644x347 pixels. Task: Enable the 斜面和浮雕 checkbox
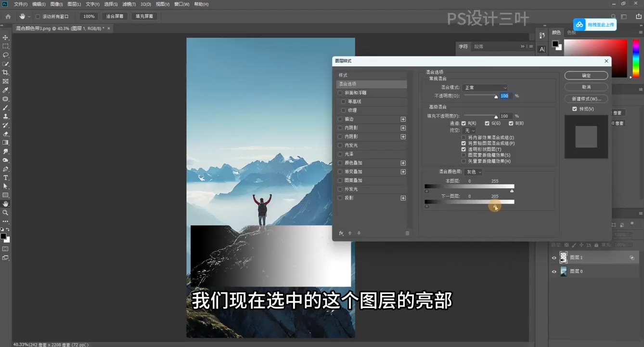pyautogui.click(x=340, y=93)
